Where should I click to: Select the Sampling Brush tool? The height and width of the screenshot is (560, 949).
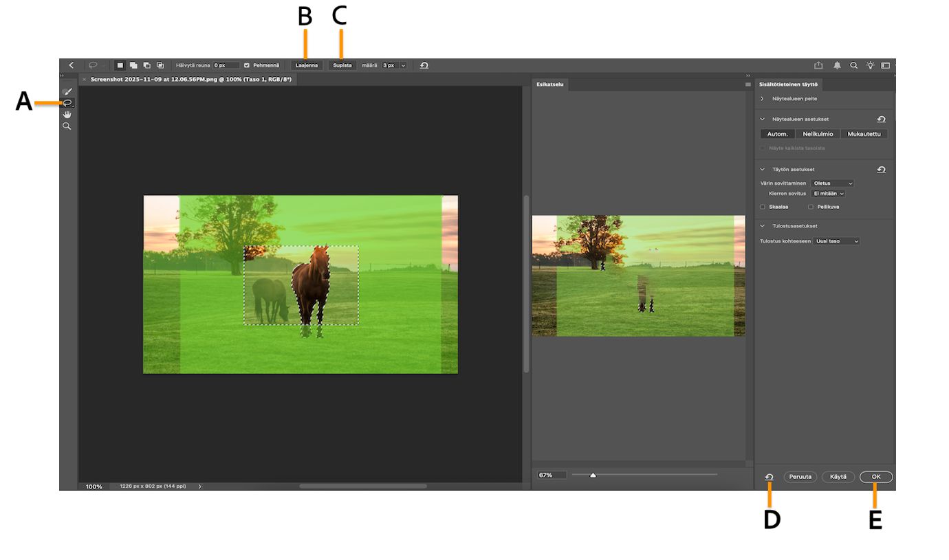(67, 91)
